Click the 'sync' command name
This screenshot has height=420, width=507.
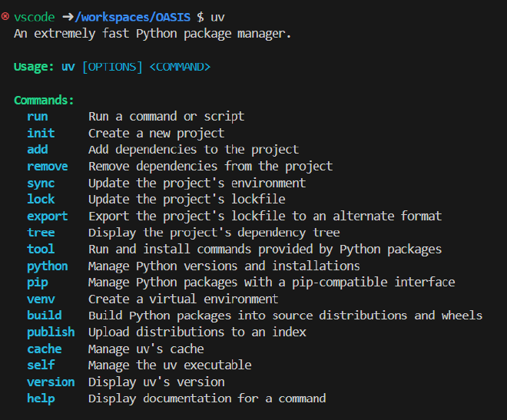tap(41, 184)
